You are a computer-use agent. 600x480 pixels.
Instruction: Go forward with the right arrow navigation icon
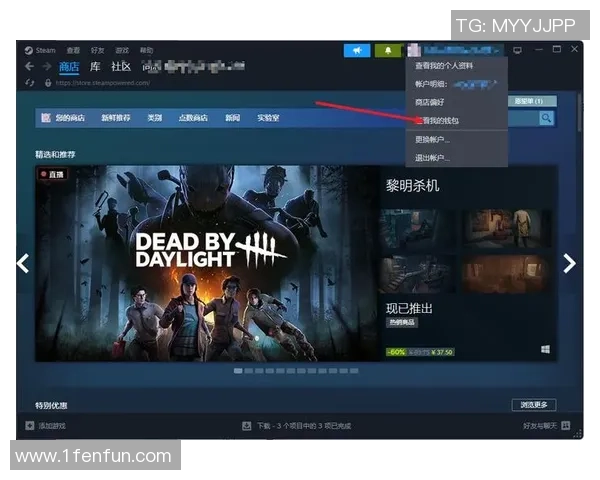[47, 67]
